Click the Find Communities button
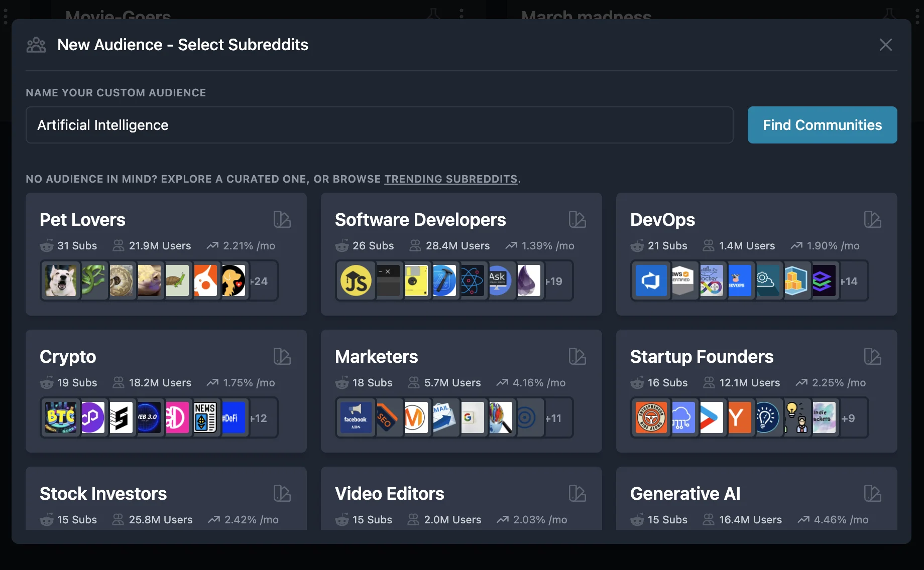 tap(822, 125)
